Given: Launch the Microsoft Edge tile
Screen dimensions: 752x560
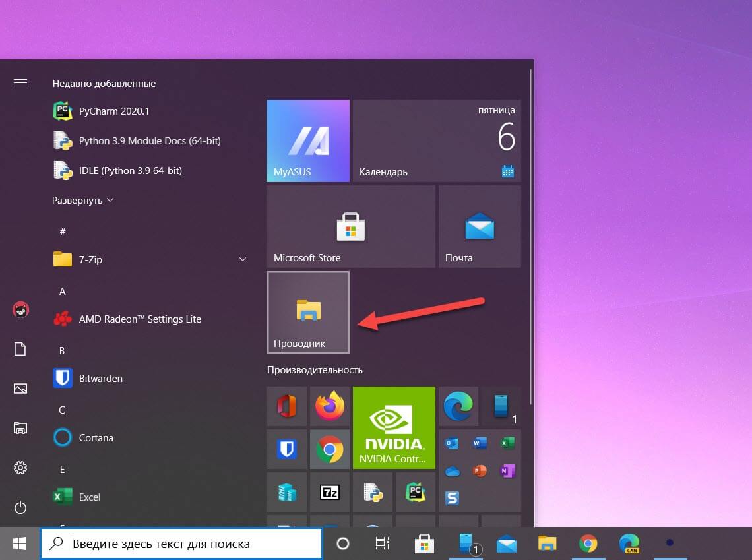Looking at the screenshot, I should point(458,406).
